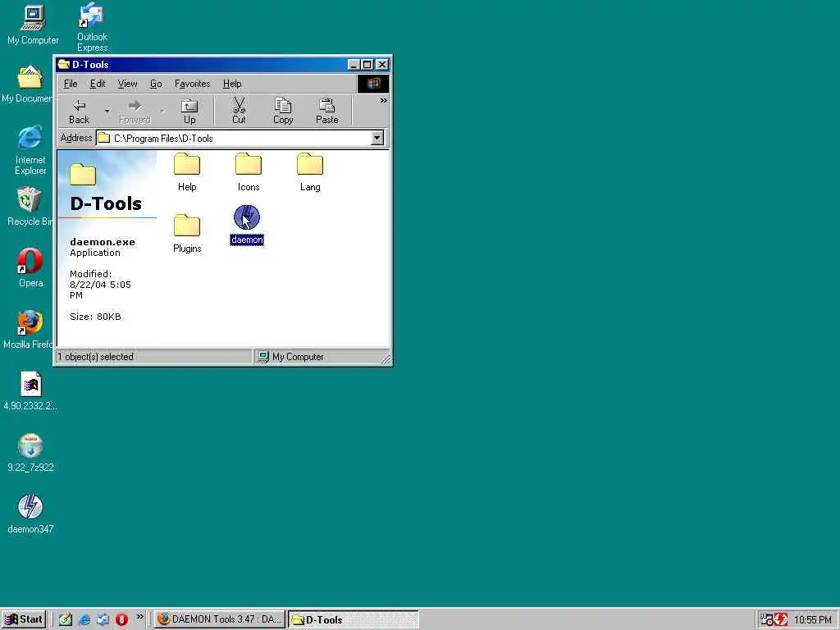This screenshot has height=630, width=840.
Task: Click 'Size: 80KB' text in info pane
Action: click(95, 317)
